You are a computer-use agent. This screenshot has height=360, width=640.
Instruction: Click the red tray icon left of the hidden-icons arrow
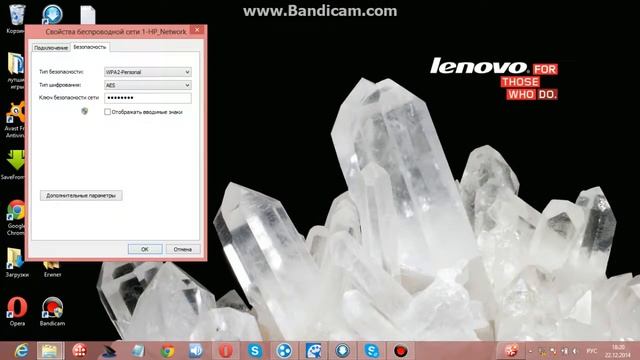point(511,350)
